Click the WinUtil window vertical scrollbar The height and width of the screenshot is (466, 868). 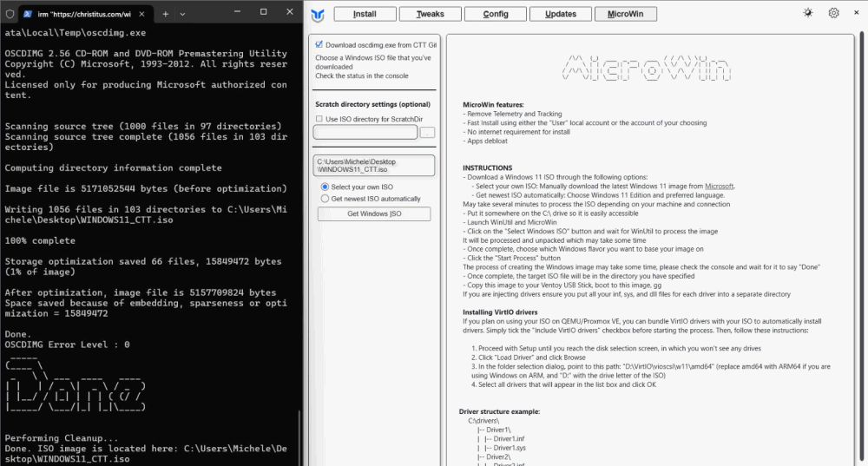click(861, 244)
